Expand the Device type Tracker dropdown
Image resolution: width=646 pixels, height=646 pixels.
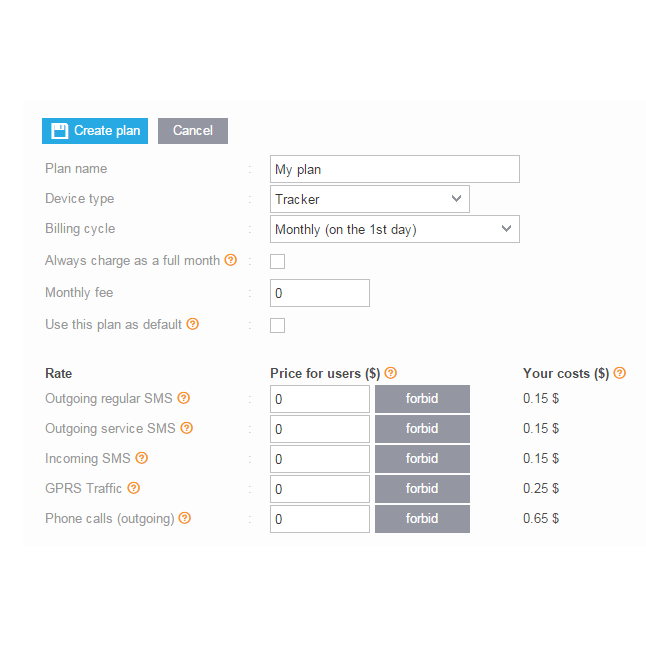point(370,199)
